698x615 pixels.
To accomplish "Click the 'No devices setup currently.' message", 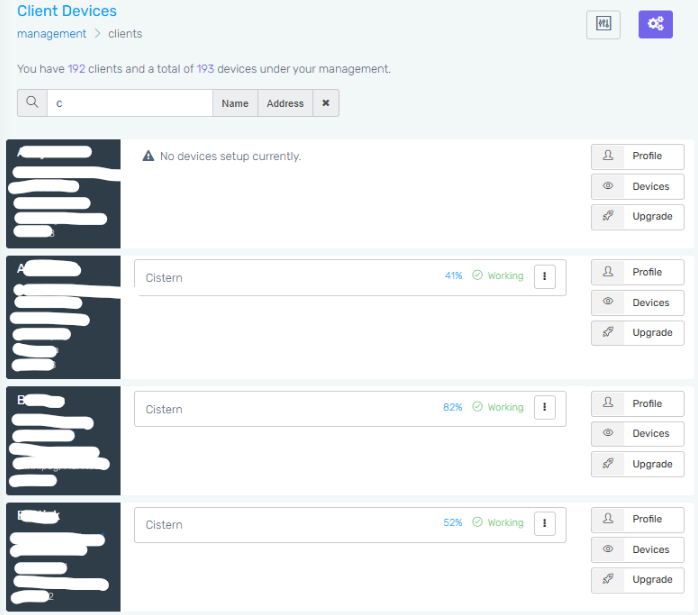I will pos(231,156).
